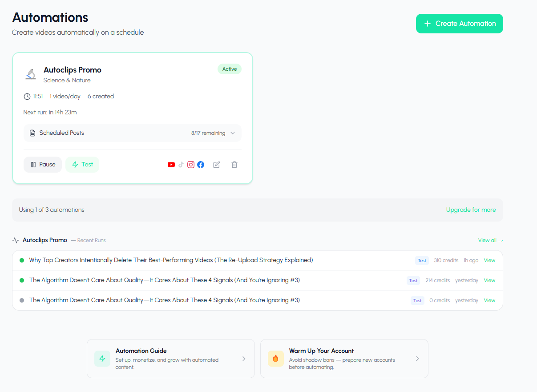Click the lightning icon on Automation Guide card
The width and height of the screenshot is (537, 392).
point(102,359)
